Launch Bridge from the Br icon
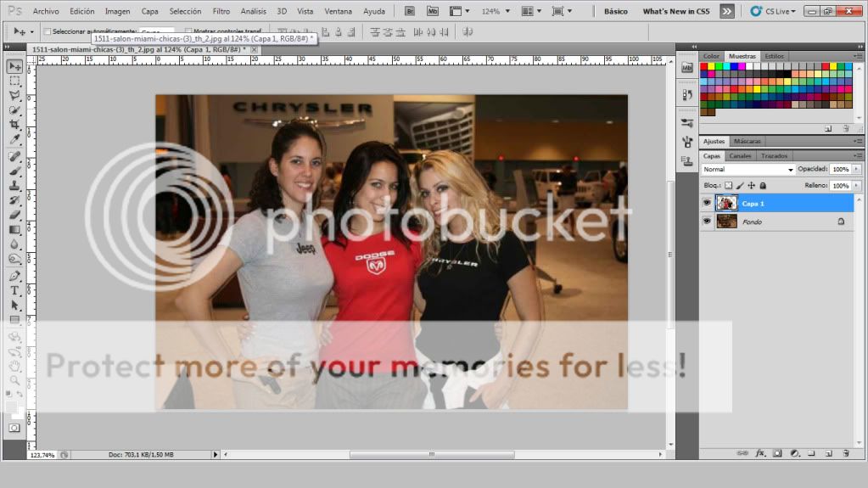Viewport: 868px width, 488px height. pos(410,11)
